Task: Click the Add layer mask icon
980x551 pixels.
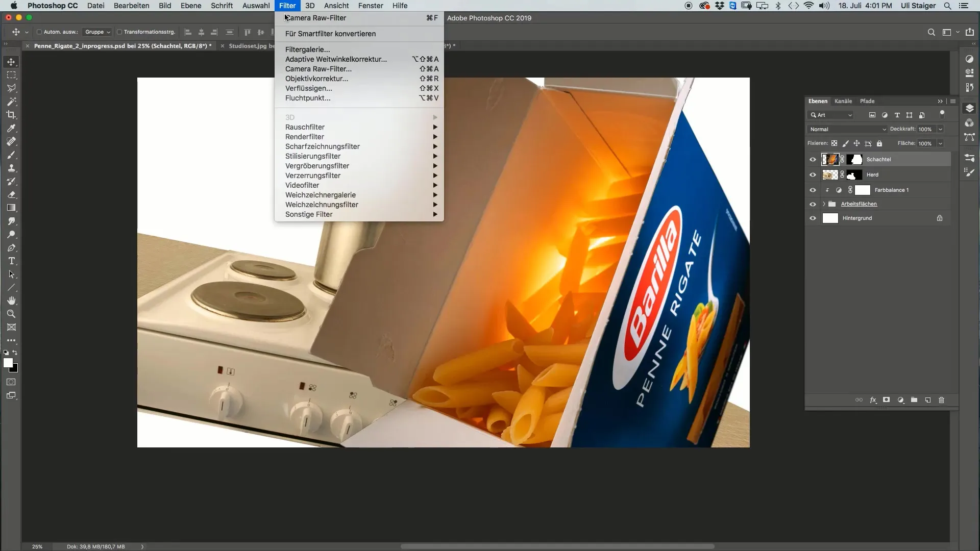Action: coord(887,400)
